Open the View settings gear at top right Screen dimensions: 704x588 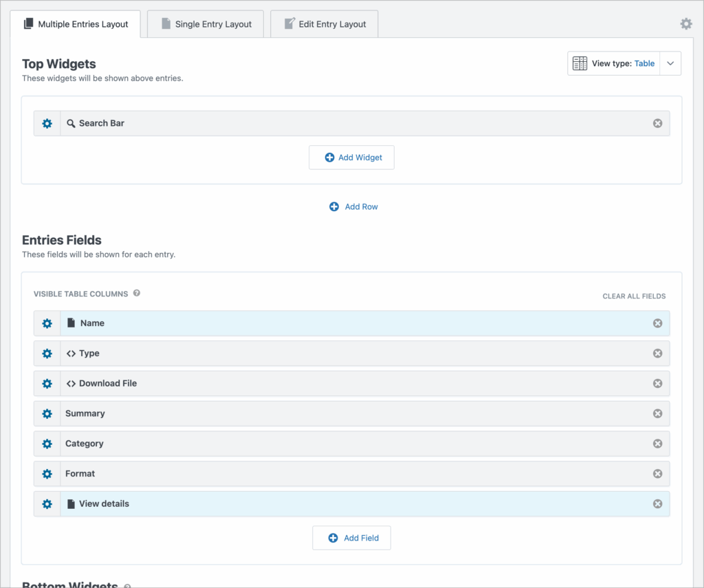click(x=685, y=23)
